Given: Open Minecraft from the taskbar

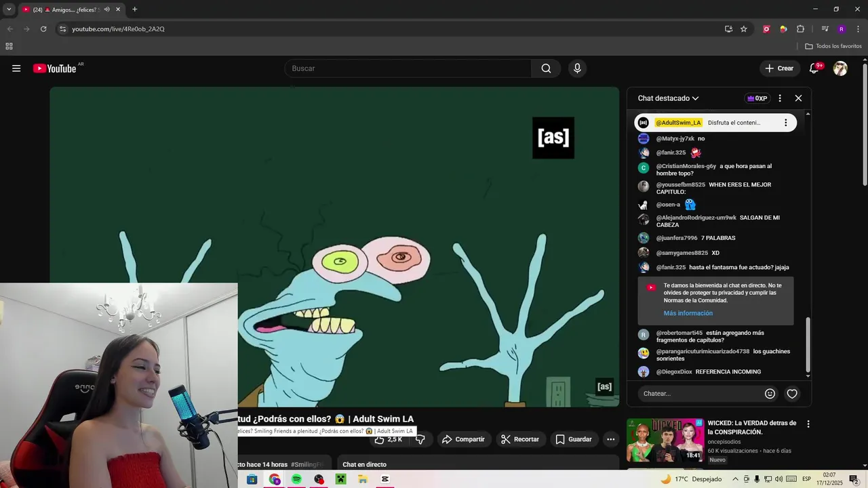Looking at the screenshot, I should pyautogui.click(x=340, y=479).
